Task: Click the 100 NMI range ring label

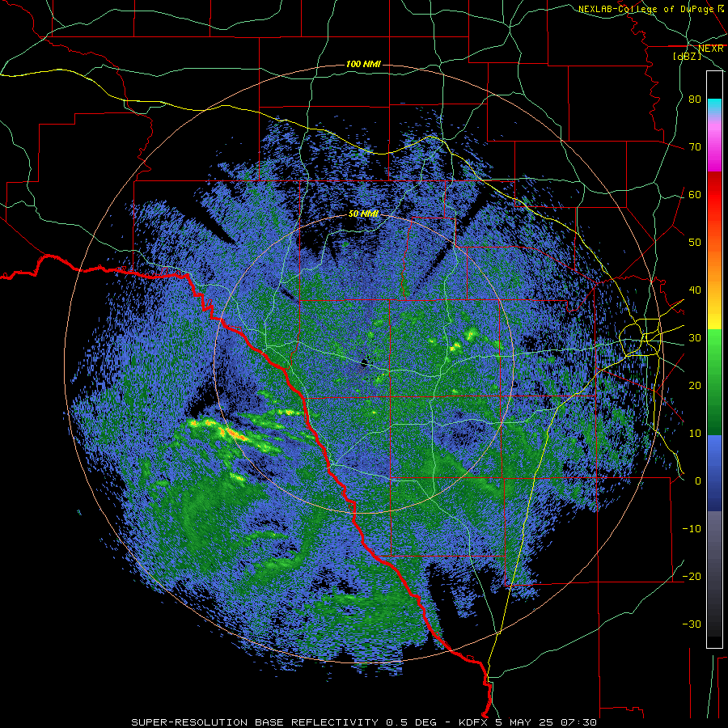Action: click(x=363, y=64)
